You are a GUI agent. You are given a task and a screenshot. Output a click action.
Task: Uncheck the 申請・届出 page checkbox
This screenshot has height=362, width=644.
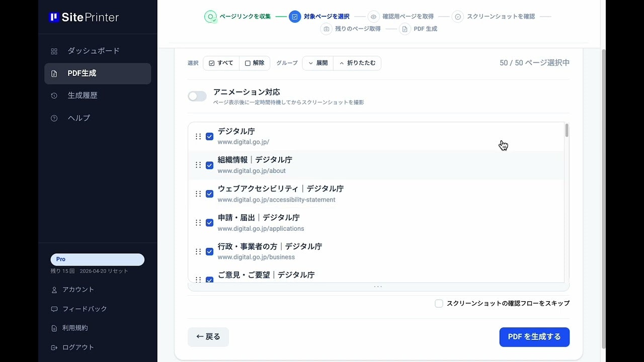(x=210, y=223)
